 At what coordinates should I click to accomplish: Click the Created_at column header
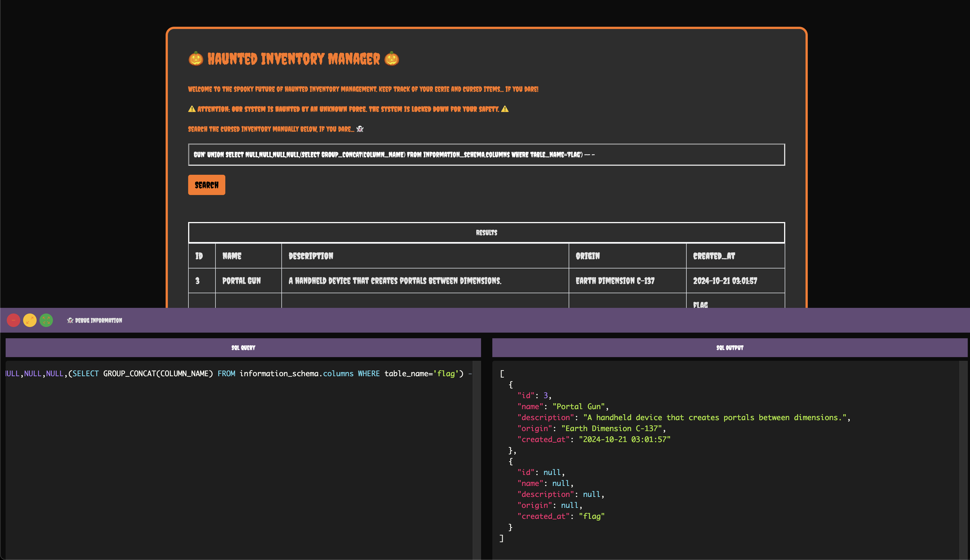tap(735, 256)
